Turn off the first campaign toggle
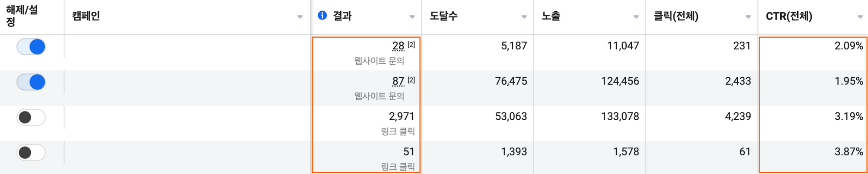 [31, 46]
